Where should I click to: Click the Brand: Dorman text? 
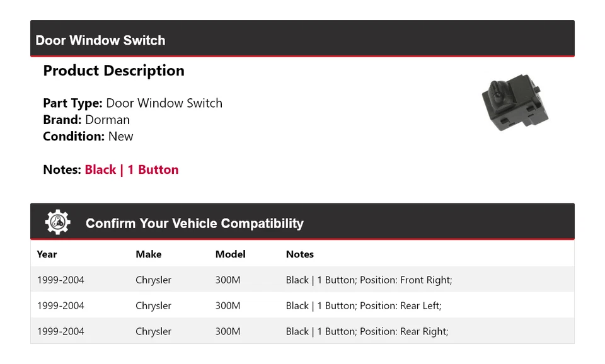[x=86, y=120]
